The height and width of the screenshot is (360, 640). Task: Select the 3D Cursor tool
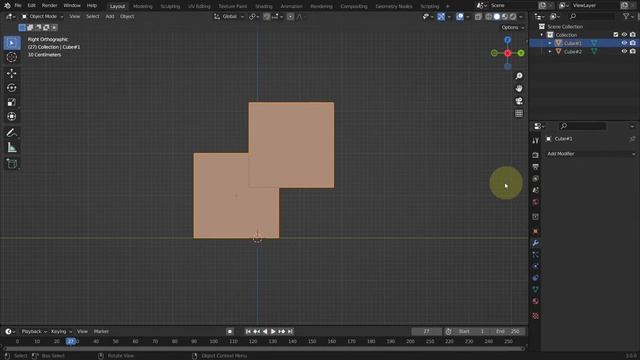tap(12, 57)
